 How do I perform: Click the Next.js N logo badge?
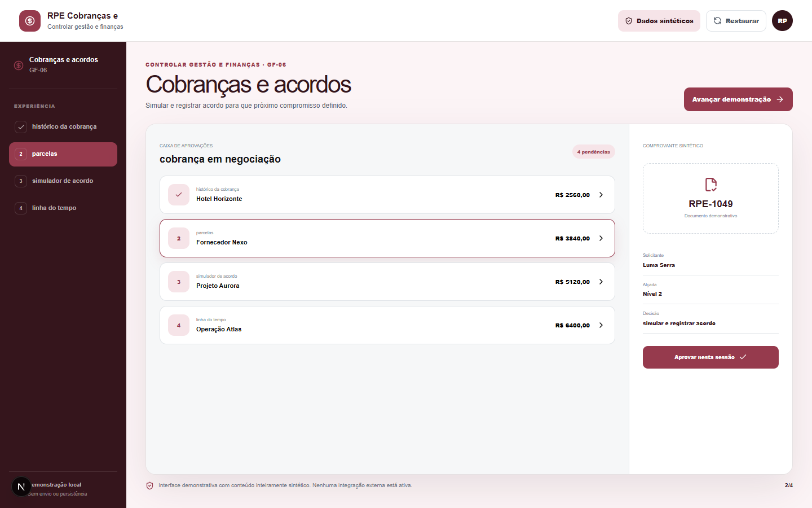tap(21, 487)
